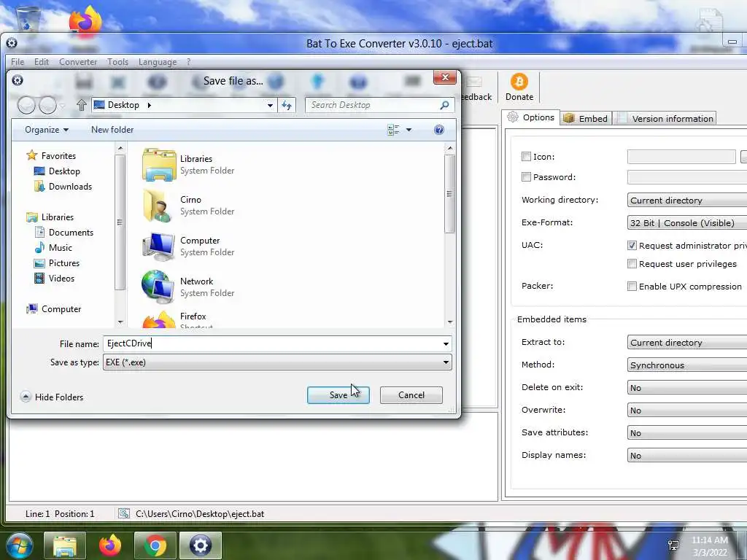Open the Save as type dropdown
Image resolution: width=747 pixels, height=560 pixels.
pos(277,362)
